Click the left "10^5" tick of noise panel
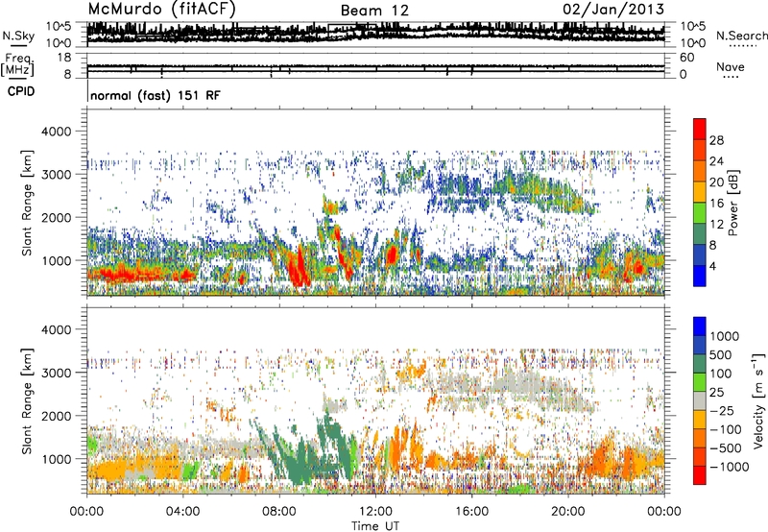 pos(59,27)
